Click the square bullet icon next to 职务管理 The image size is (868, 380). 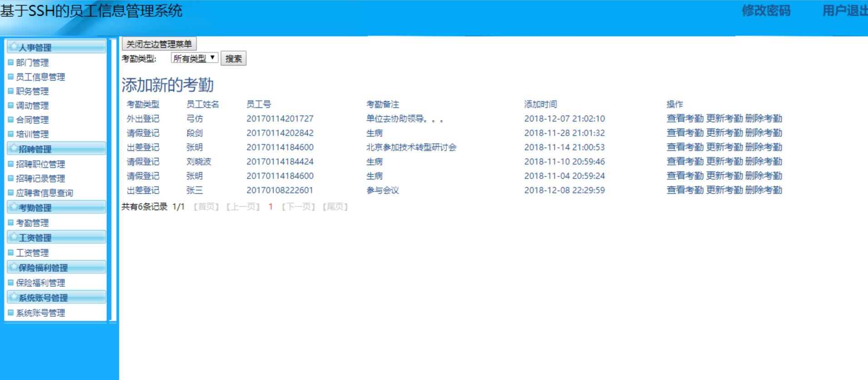click(x=11, y=91)
